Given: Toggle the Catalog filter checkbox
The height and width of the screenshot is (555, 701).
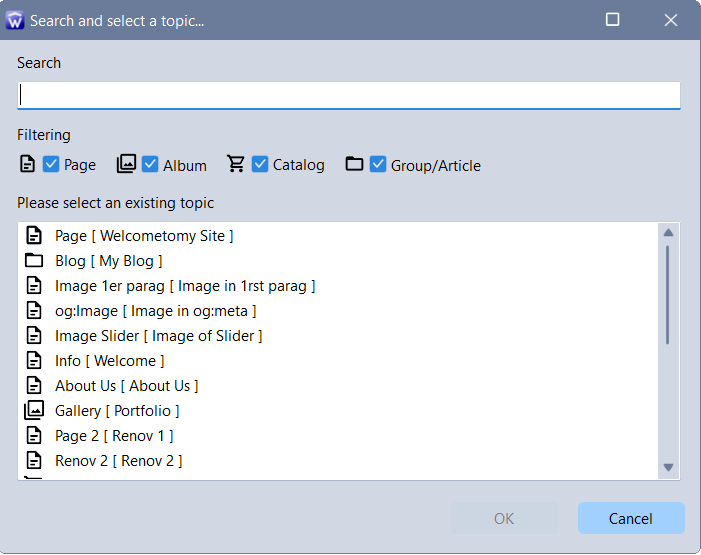Looking at the screenshot, I should 260,164.
